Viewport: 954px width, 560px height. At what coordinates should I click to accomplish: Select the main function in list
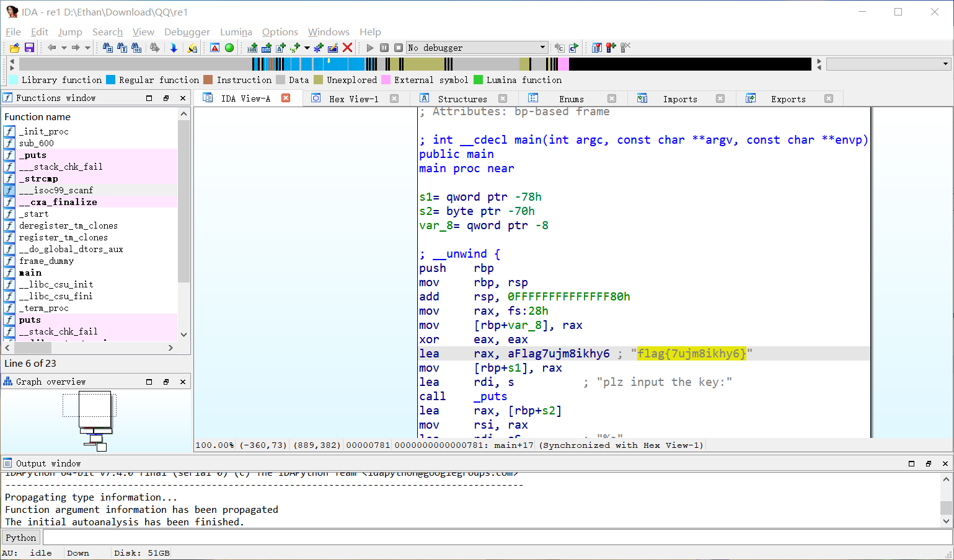click(x=91, y=273)
